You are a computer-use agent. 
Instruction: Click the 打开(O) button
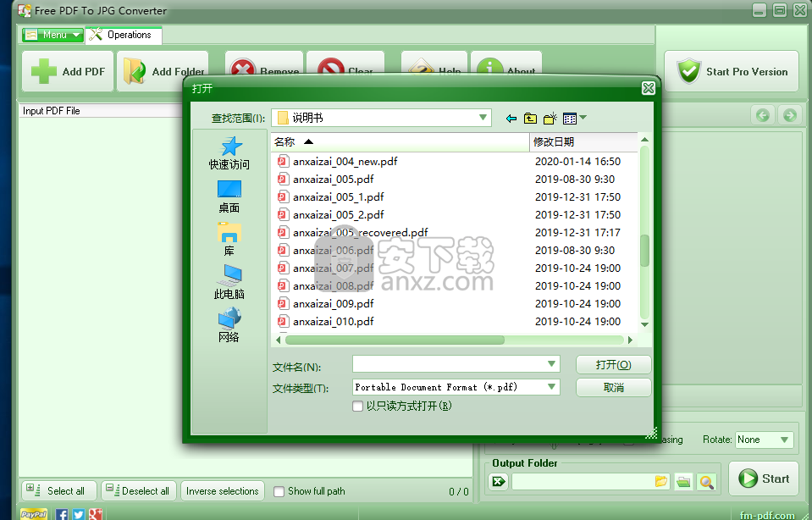(x=613, y=365)
